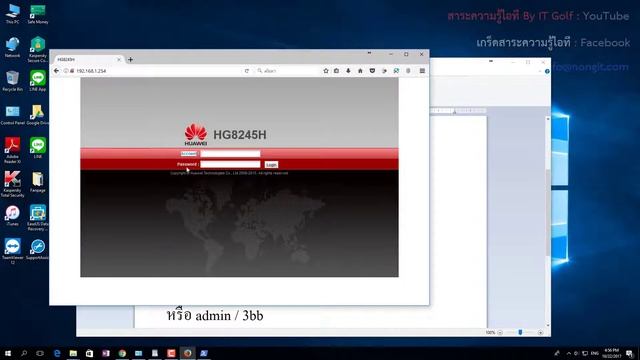Focus the address bar showing 192.168.1.254
This screenshot has width=640, height=360.
coord(157,71)
